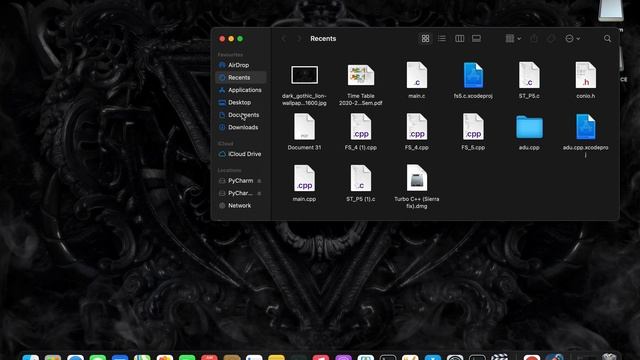The width and height of the screenshot is (640, 360).
Task: Select the conio.h header file icon
Action: 585,75
